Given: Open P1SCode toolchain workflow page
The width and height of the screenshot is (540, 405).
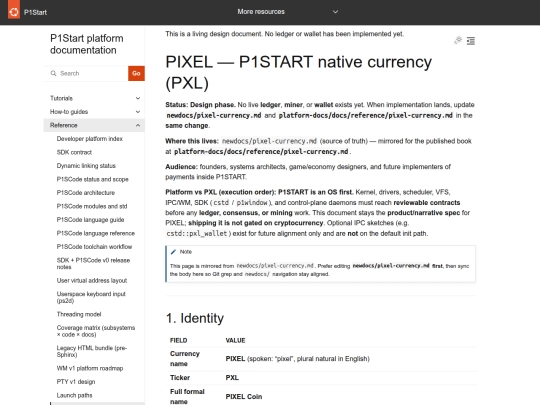Looking at the screenshot, I should (x=94, y=247).
